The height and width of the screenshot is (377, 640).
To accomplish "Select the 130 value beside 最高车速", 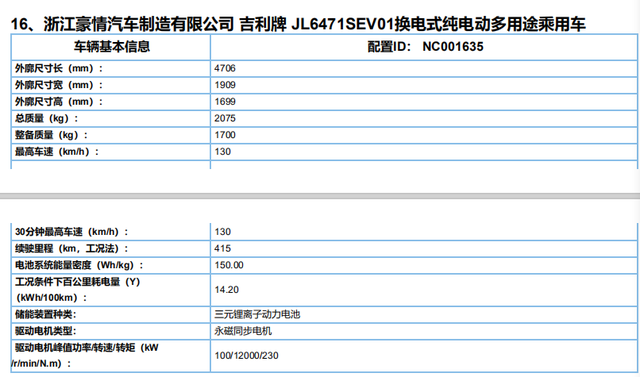I will tap(223, 152).
